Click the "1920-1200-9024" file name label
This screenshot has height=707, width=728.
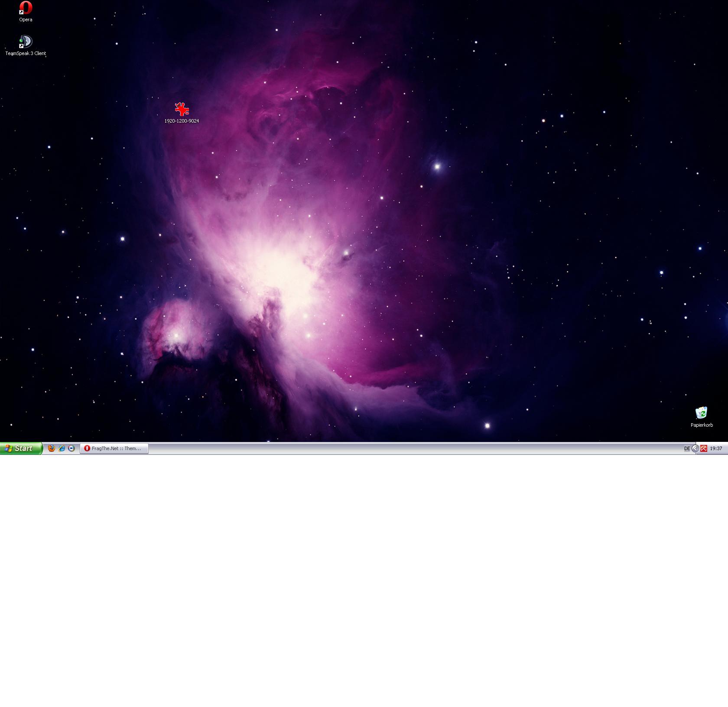182,121
